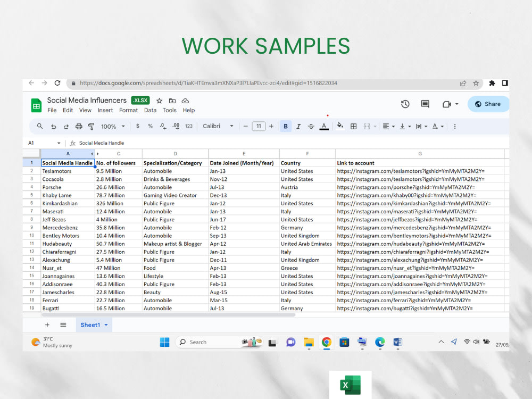Decrease font size with minus button
The width and height of the screenshot is (532, 399).
pos(246,126)
